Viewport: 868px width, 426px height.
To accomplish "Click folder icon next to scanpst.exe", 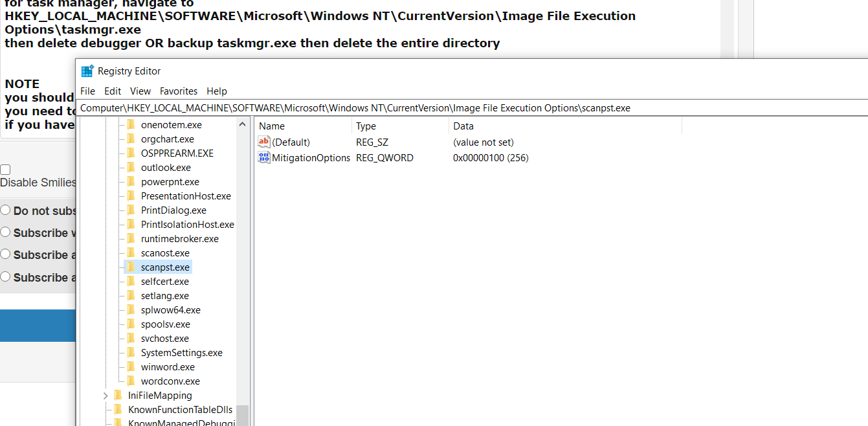I will (x=131, y=267).
